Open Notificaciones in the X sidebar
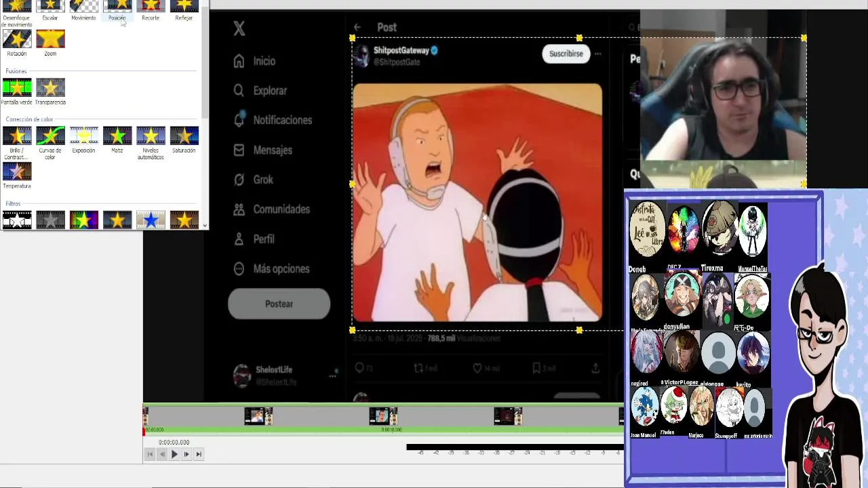This screenshot has width=868, height=488. coord(273,120)
